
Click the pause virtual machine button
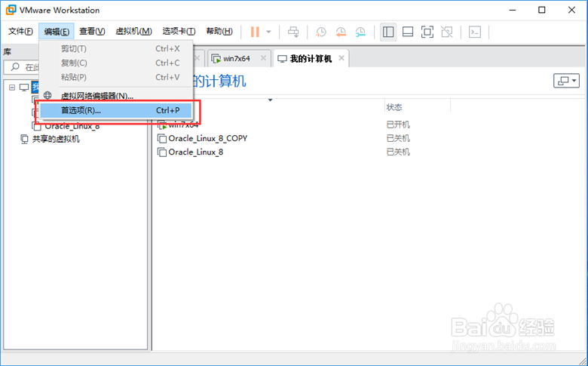point(255,32)
